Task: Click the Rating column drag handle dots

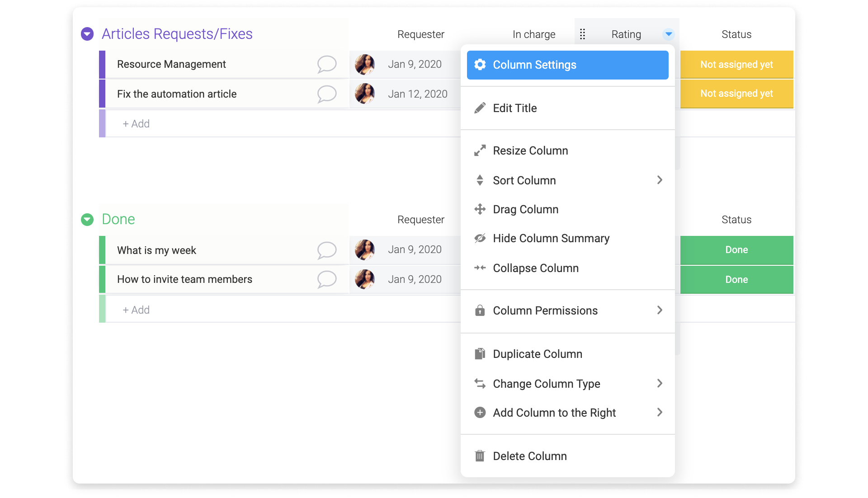Action: (x=583, y=34)
